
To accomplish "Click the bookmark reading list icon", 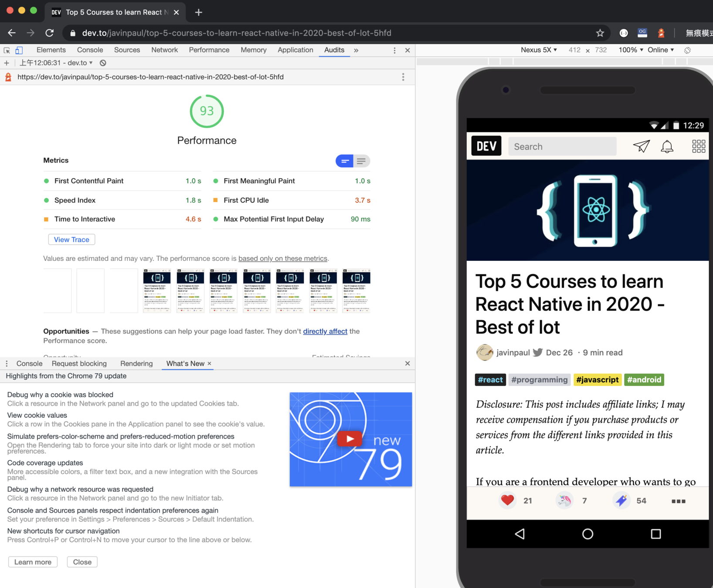I will (x=621, y=500).
